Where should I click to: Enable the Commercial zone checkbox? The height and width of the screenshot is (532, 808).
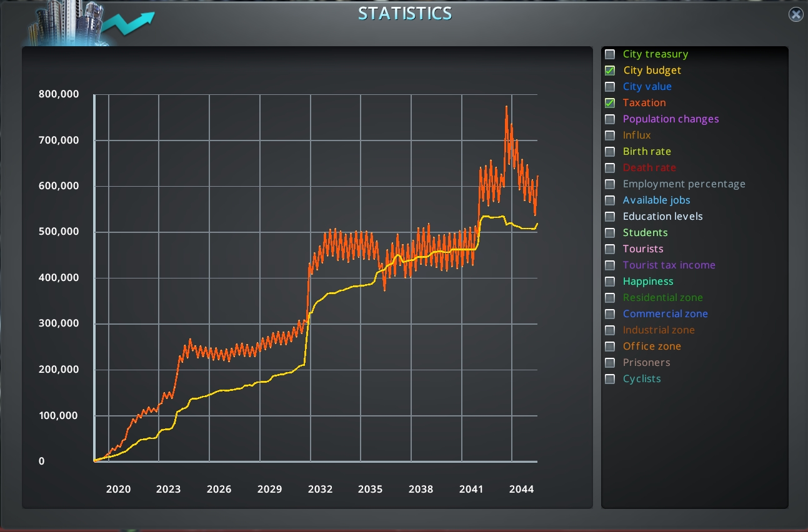click(x=610, y=314)
